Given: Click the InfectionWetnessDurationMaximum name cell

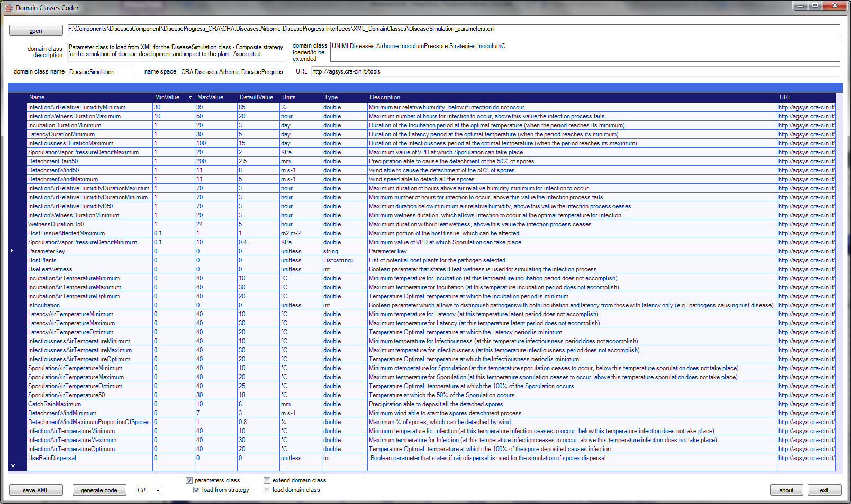Looking at the screenshot, I should coord(89,116).
